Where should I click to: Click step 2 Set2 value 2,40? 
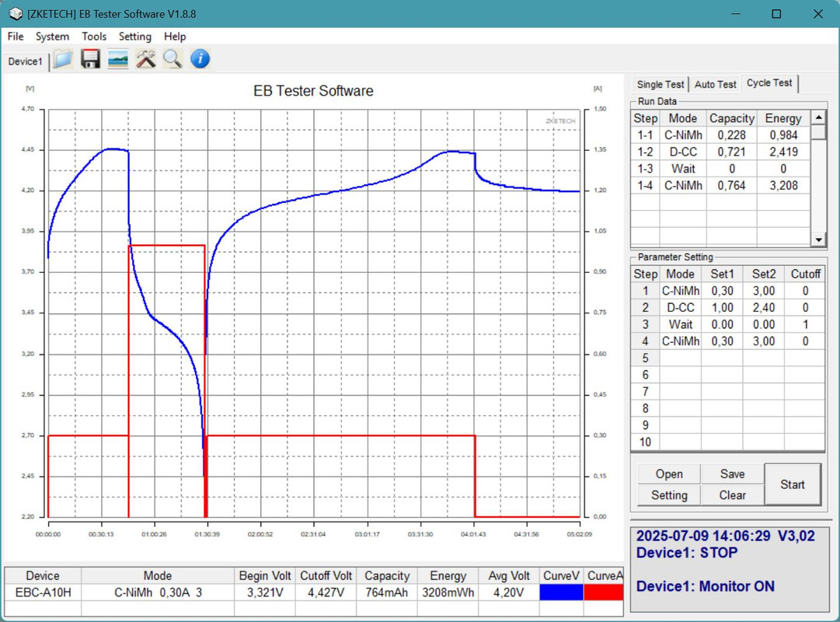[763, 308]
